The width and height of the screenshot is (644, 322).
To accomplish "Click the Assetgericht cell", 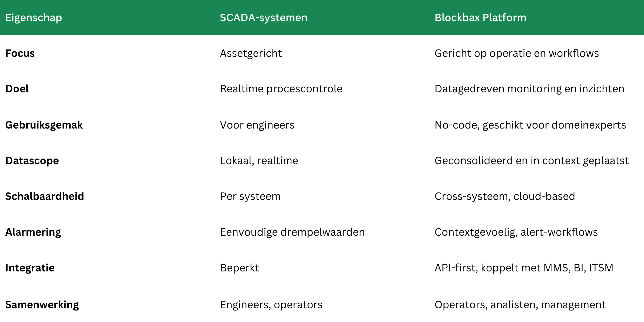I will (251, 53).
